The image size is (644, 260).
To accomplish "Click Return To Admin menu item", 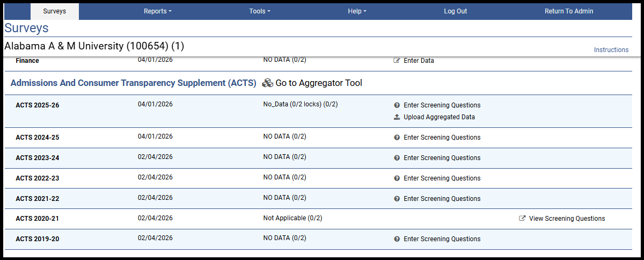I will coord(569,11).
